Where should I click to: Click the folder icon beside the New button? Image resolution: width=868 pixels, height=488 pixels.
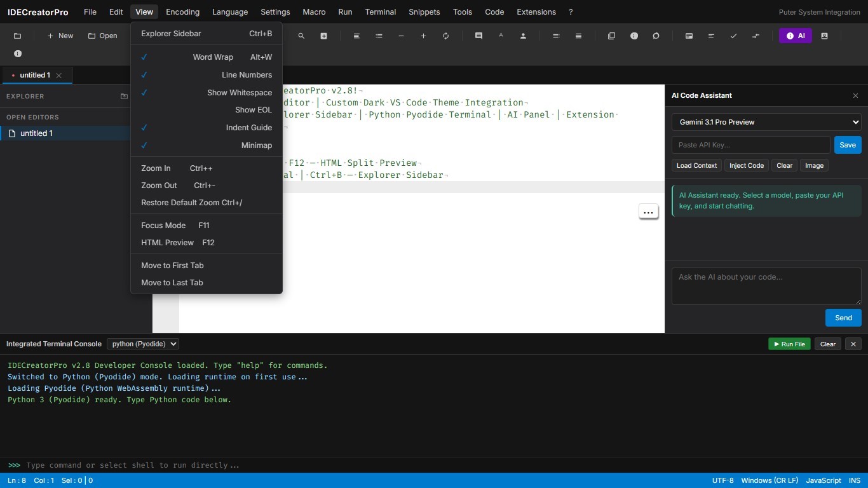pyautogui.click(x=17, y=36)
